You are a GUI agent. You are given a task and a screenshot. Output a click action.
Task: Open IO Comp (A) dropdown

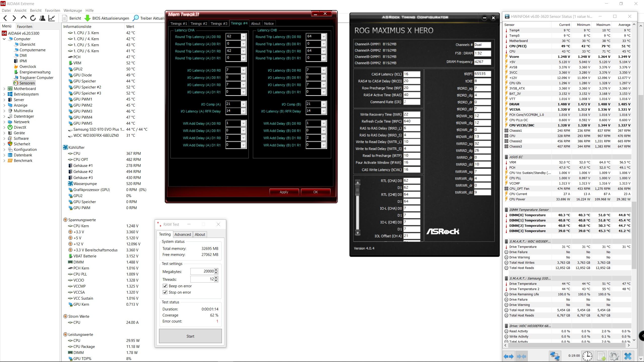click(x=243, y=104)
